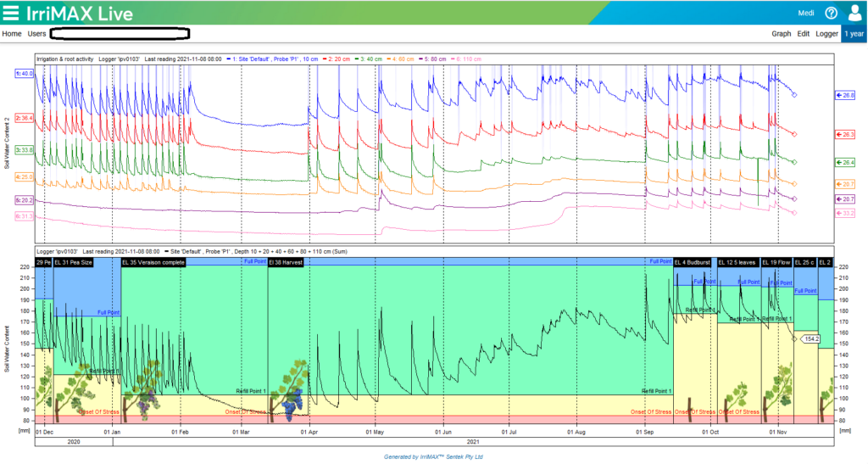Open the user profile icon

coord(854,13)
